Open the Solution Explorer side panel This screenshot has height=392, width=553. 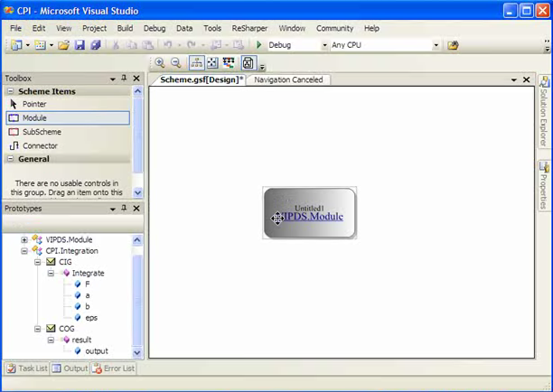pos(544,112)
